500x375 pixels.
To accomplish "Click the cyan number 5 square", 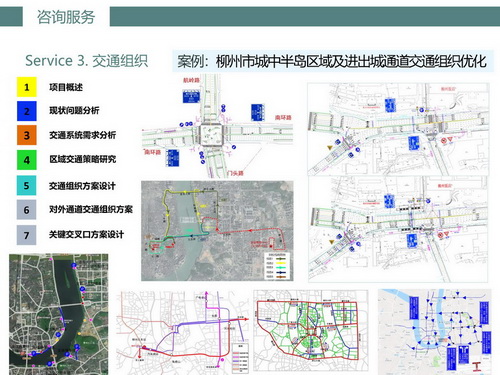I will [27, 185].
